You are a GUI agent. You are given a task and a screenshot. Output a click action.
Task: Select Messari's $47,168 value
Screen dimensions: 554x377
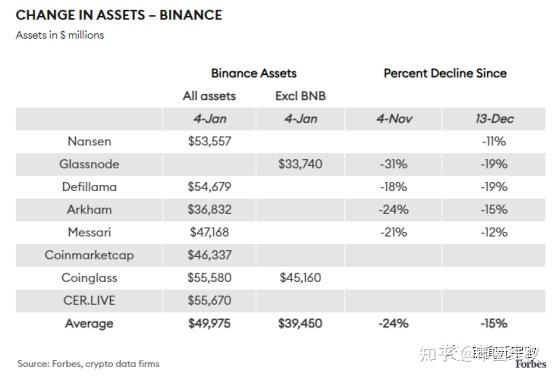click(210, 232)
